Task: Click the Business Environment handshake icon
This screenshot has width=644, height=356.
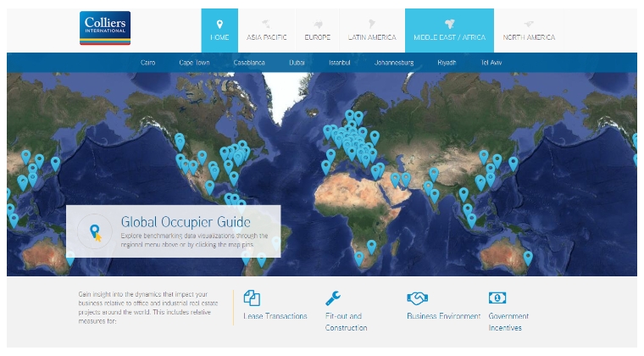Action: [x=417, y=298]
